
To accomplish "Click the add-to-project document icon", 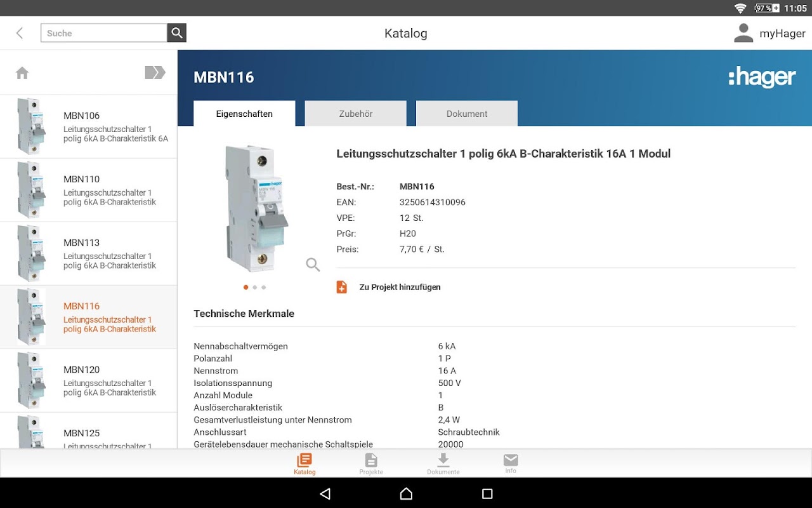I will (x=341, y=287).
